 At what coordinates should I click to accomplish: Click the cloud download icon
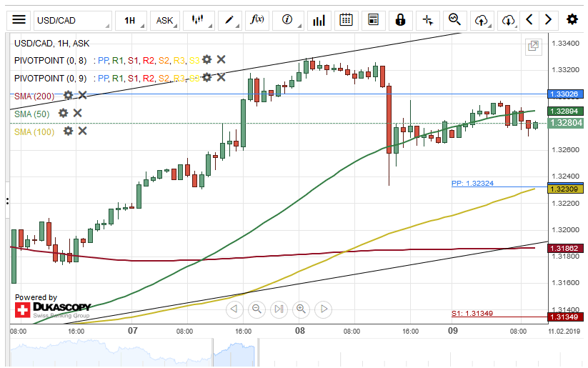pos(508,20)
